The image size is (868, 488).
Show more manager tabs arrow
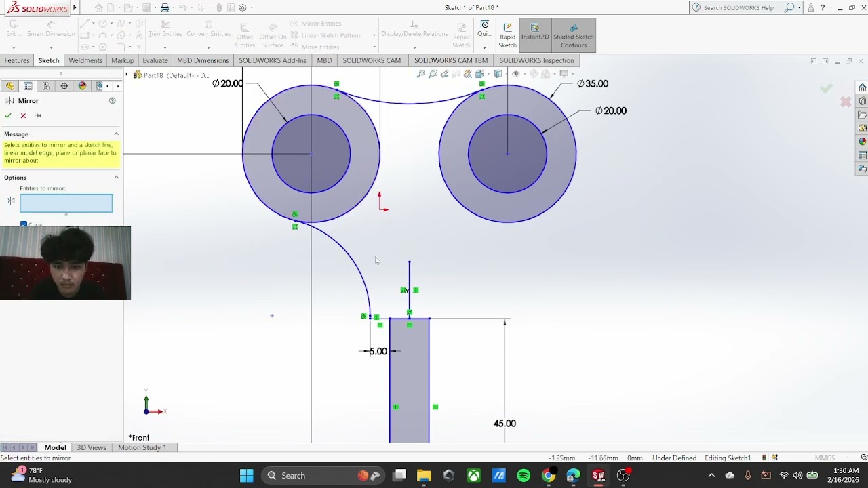117,86
